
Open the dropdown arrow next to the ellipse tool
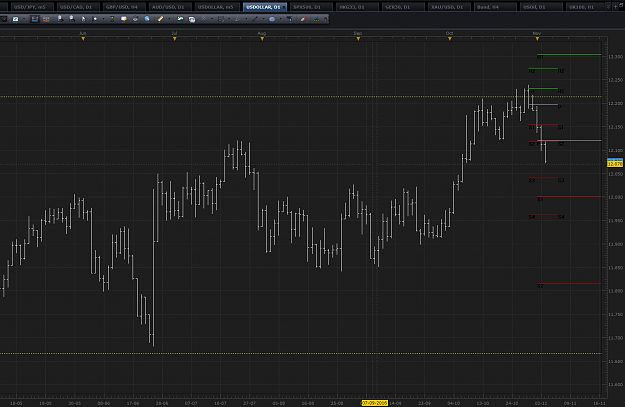281,19
